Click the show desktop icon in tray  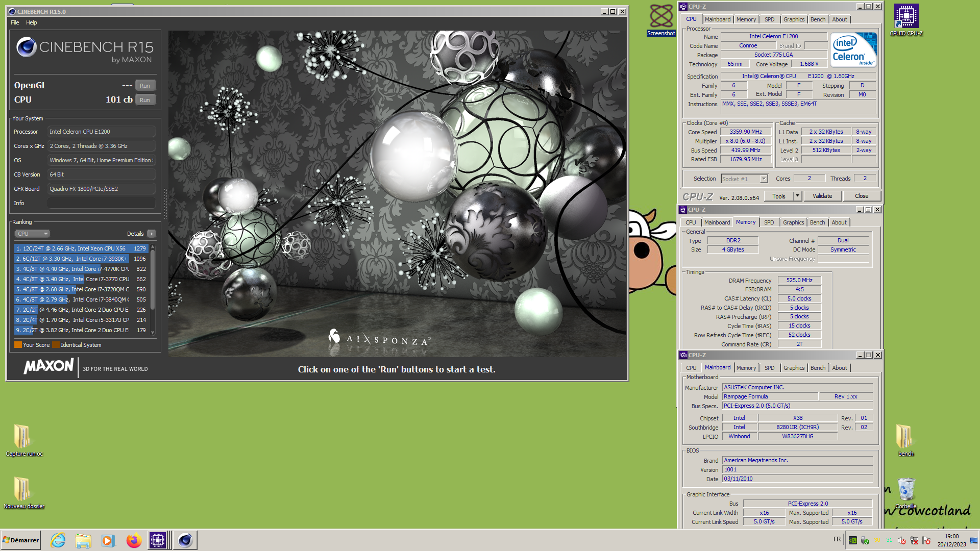click(973, 540)
